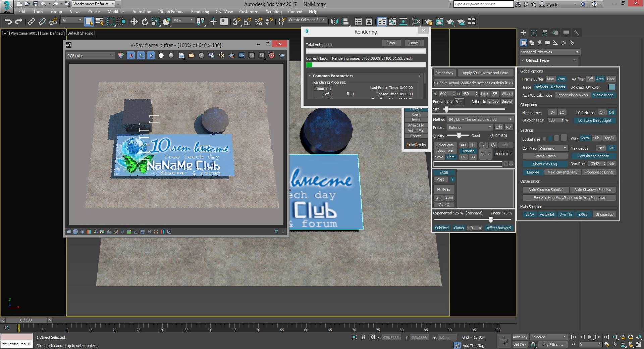This screenshot has width=644, height=349.
Task: Open the Hierarchy panel tab icon
Action: 545,33
